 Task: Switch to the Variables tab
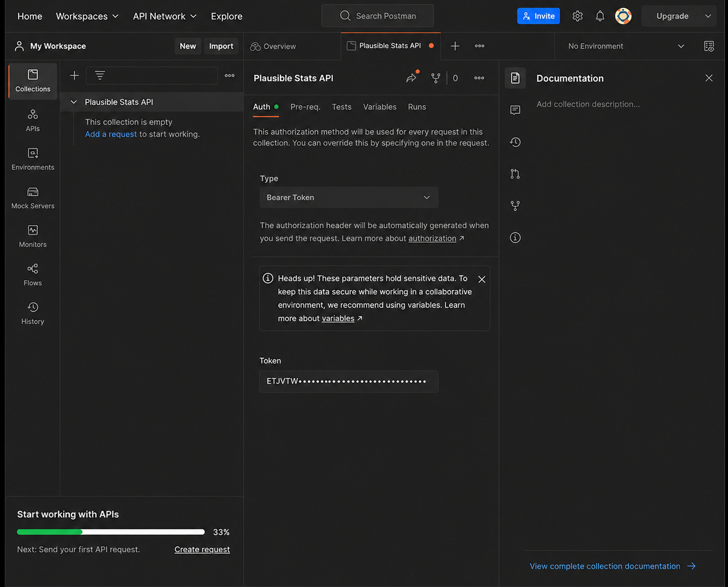coord(380,107)
